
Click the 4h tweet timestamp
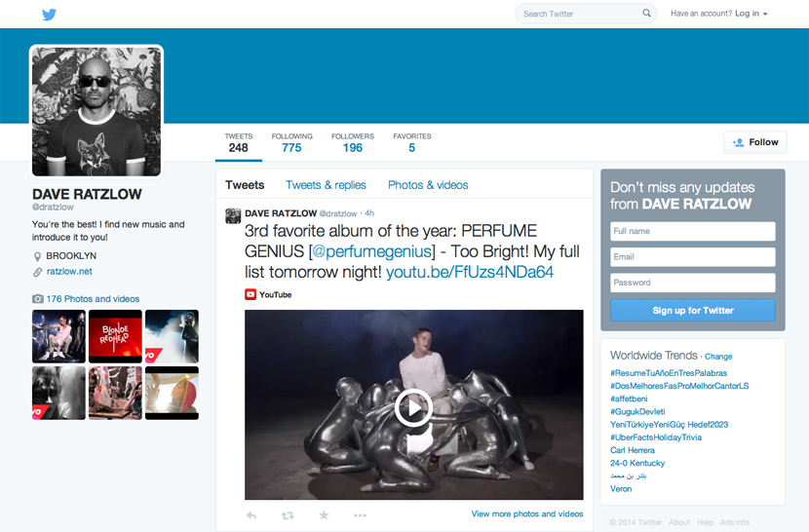369,213
